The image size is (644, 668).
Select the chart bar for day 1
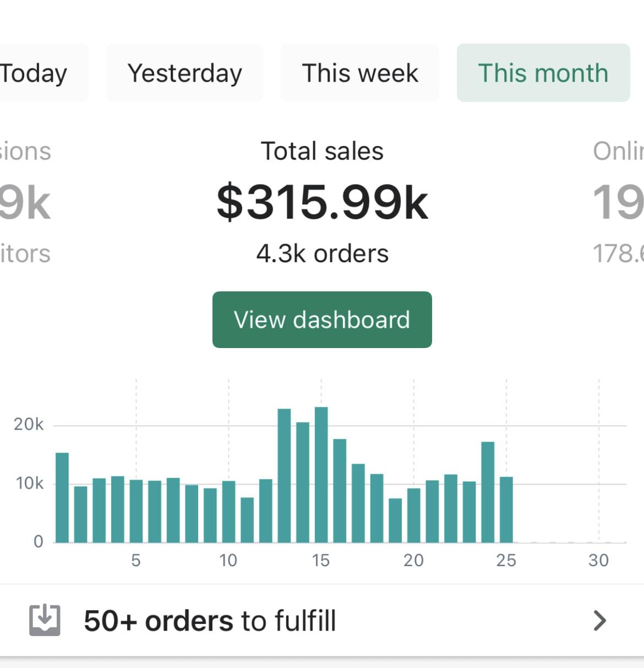(62, 497)
